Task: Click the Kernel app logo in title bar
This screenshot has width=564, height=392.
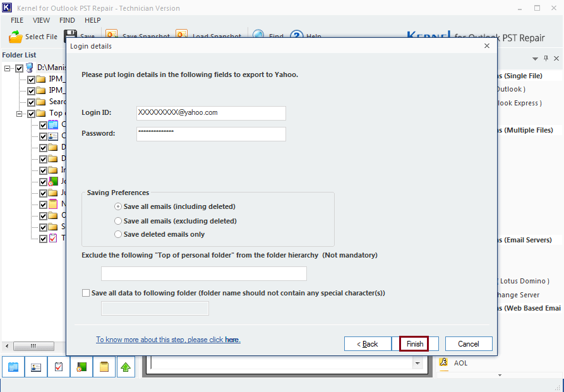Action: pos(7,8)
